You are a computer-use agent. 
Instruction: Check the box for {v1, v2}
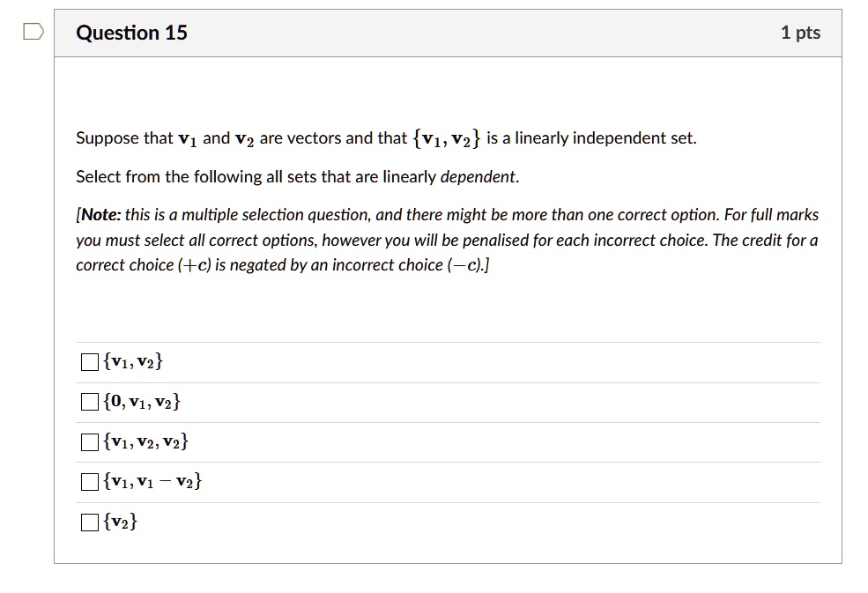pyautogui.click(x=88, y=360)
